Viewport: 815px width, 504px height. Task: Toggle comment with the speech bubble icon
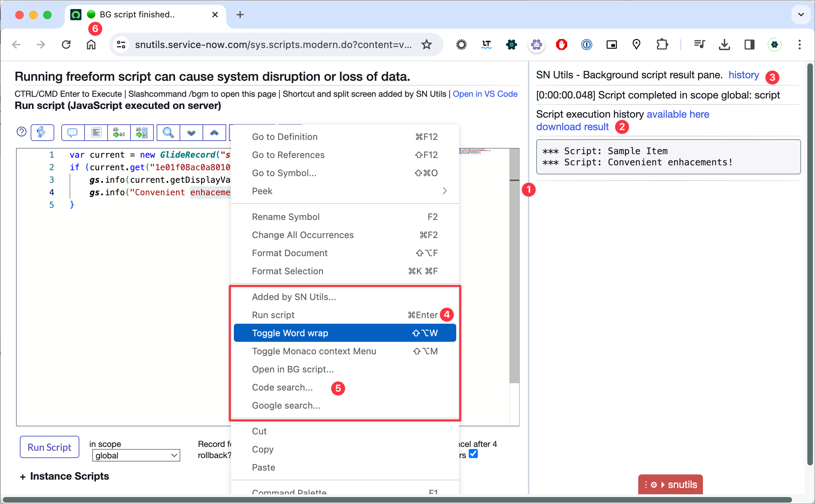coord(72,133)
